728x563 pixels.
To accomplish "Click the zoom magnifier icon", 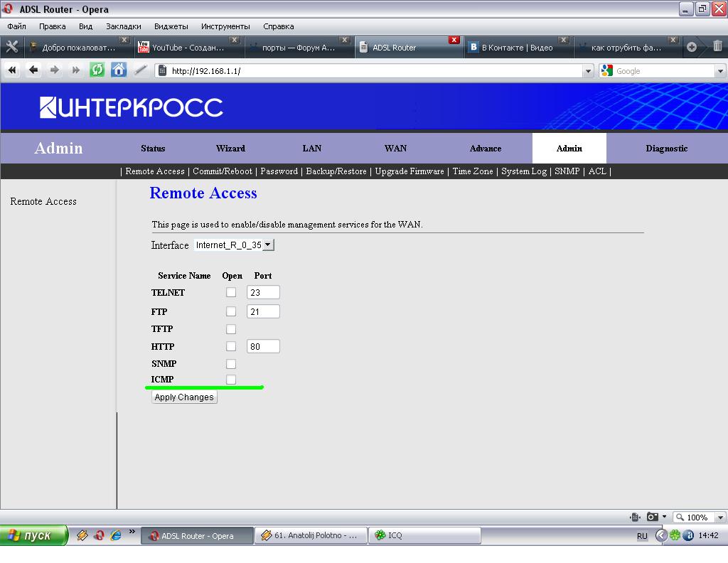I will (x=680, y=517).
